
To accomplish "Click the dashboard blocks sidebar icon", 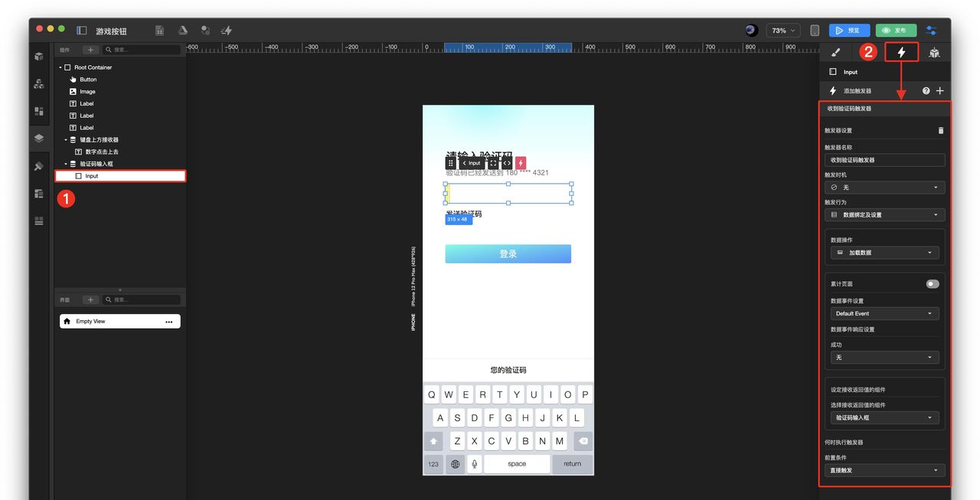I will 39,111.
